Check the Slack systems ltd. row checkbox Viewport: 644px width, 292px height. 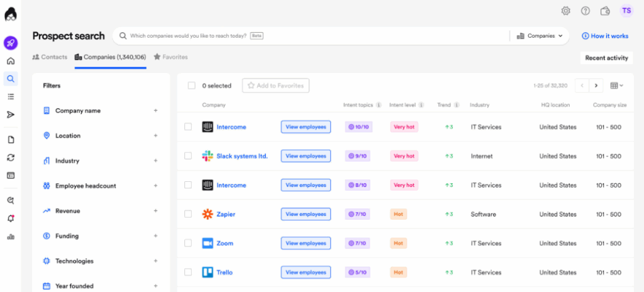click(188, 156)
